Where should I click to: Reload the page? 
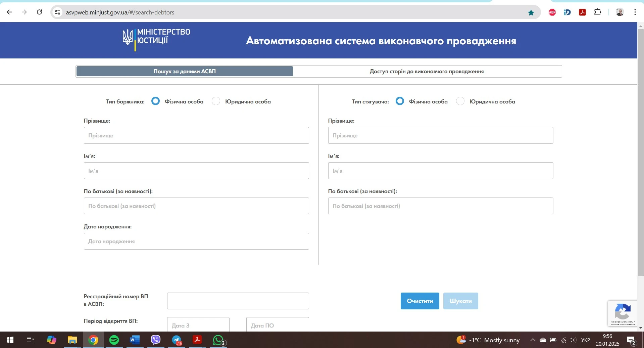point(39,12)
